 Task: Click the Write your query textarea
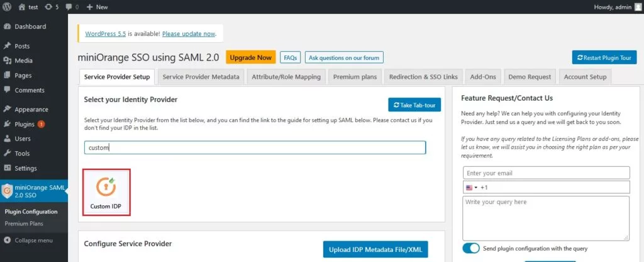[x=546, y=219]
